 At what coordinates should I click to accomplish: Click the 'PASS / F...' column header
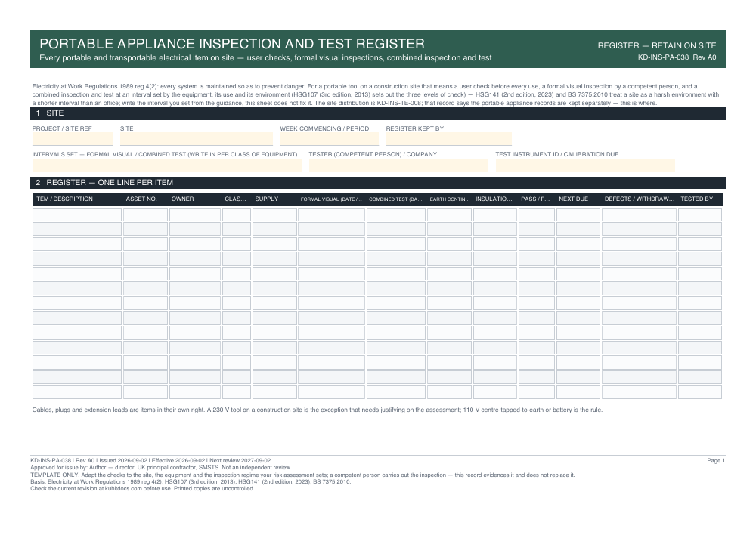click(535, 199)
